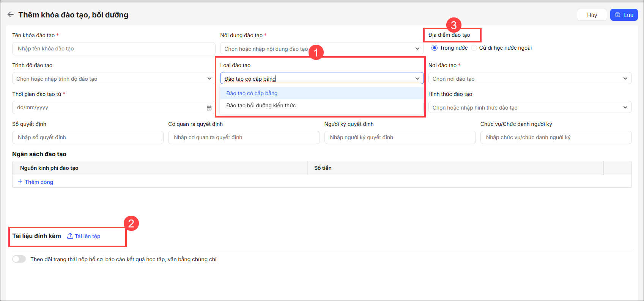Select the Cử đi học nước ngoài radio
Screen dimensions: 644x301
[x=474, y=48]
